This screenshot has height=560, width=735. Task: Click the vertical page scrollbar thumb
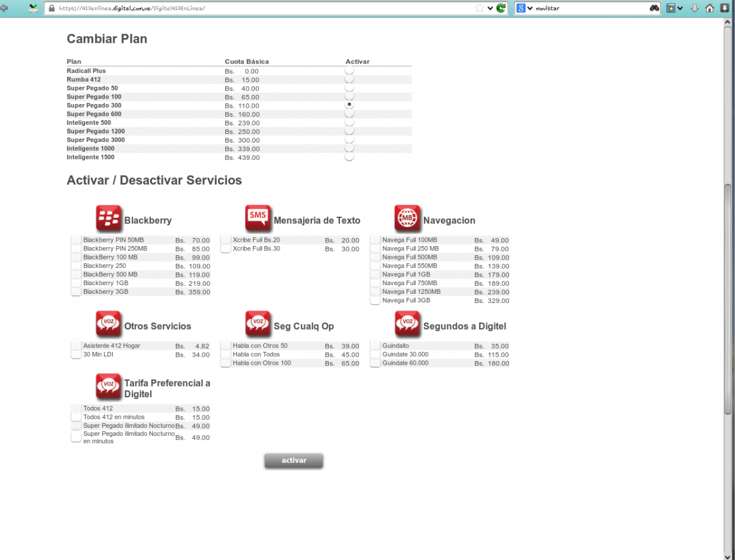[728, 300]
